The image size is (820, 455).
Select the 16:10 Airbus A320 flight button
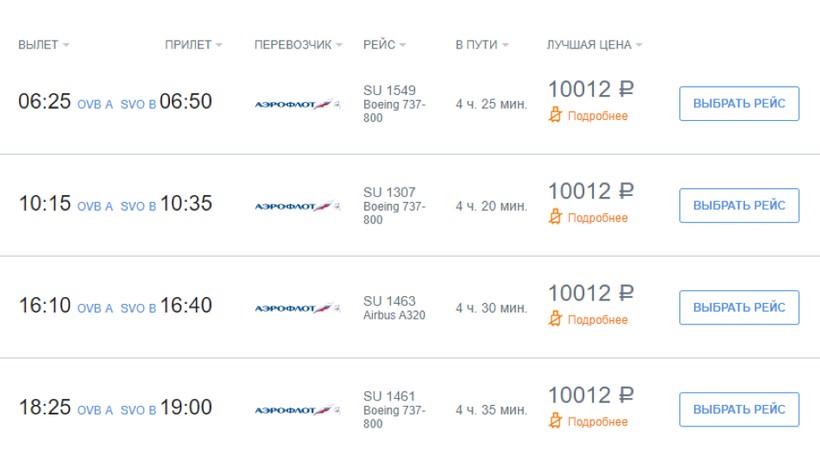(x=739, y=307)
